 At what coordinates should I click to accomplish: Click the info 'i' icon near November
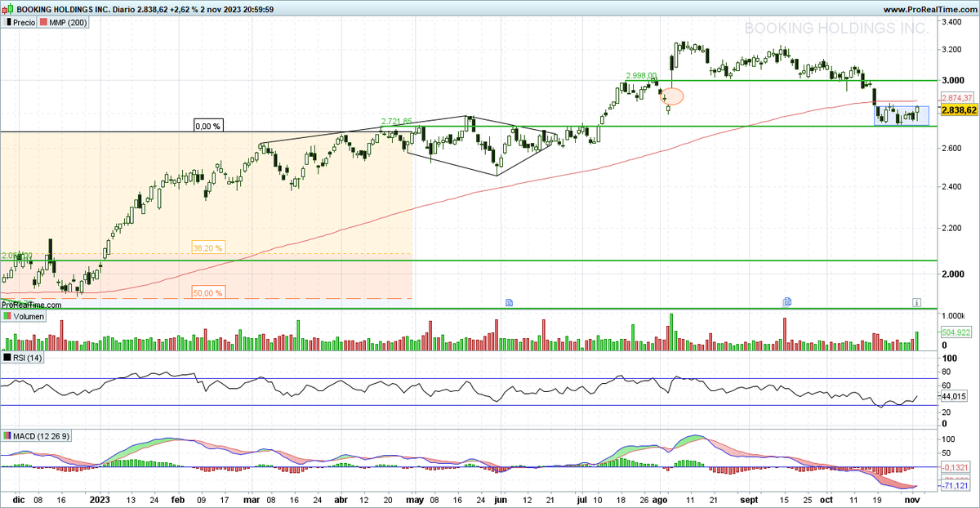click(916, 302)
